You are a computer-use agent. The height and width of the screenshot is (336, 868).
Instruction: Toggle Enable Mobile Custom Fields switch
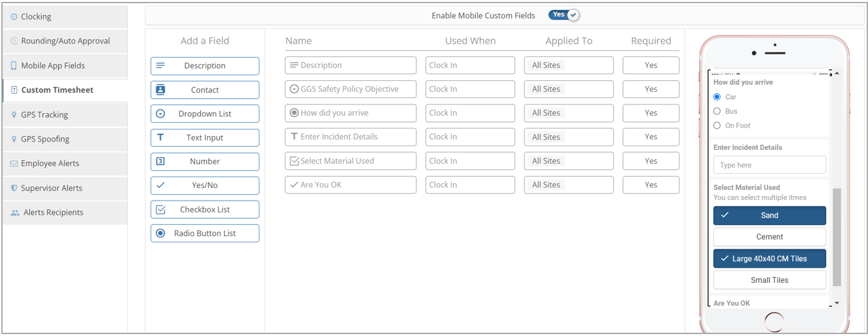click(x=564, y=15)
